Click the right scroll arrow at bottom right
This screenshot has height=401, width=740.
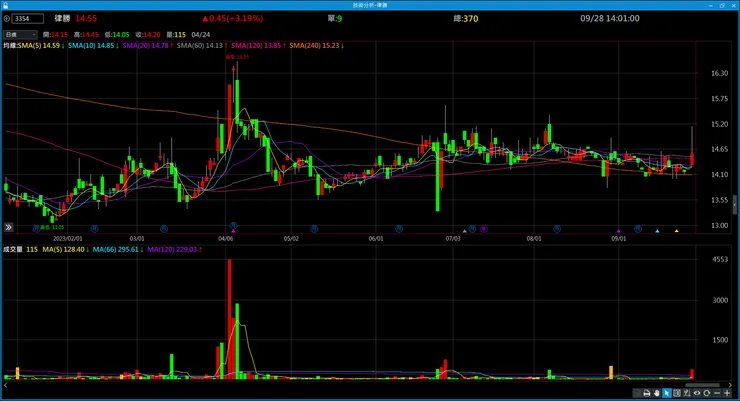tap(731, 385)
